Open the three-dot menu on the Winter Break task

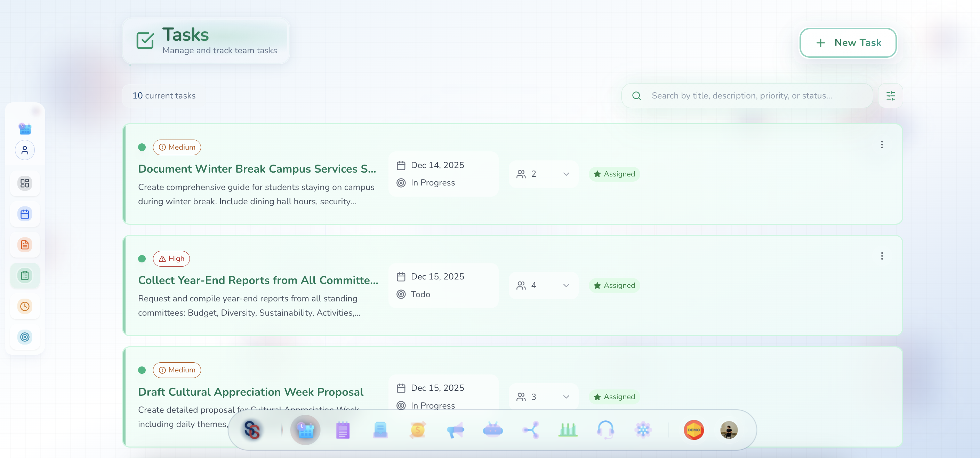pyautogui.click(x=882, y=145)
